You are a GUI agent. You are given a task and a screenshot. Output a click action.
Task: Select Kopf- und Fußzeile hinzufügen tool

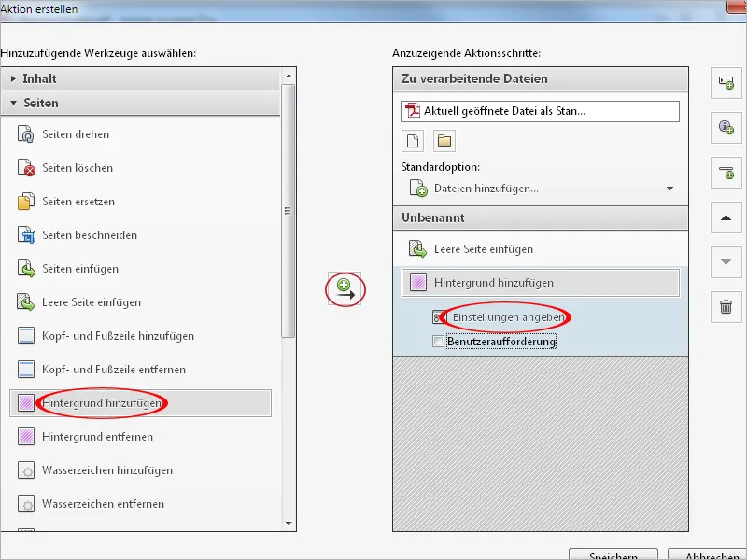118,336
